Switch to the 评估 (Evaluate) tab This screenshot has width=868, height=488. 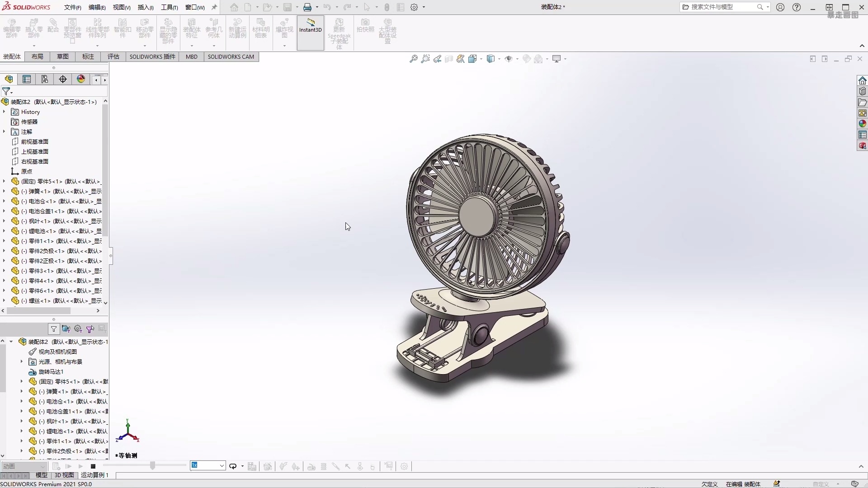(113, 56)
